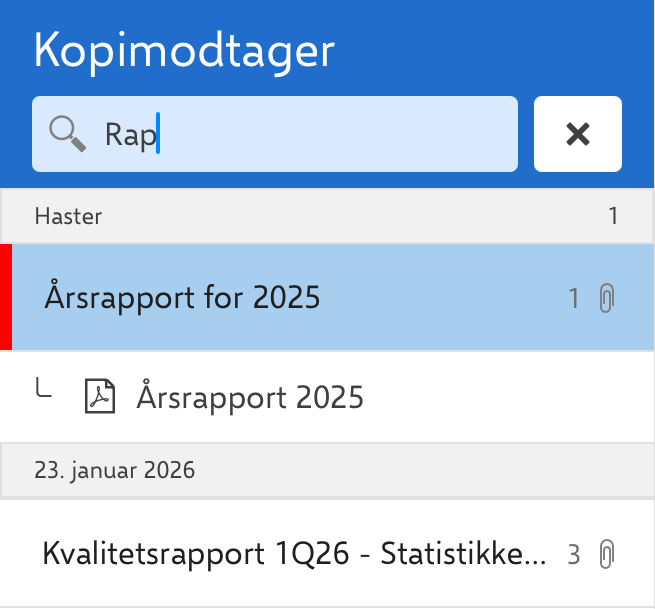Select the highlighted blue Årsrapport row background

coord(333,297)
